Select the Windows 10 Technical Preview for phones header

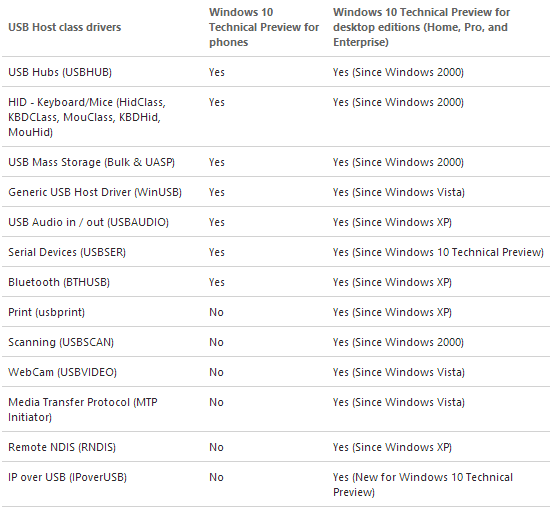coord(264,27)
